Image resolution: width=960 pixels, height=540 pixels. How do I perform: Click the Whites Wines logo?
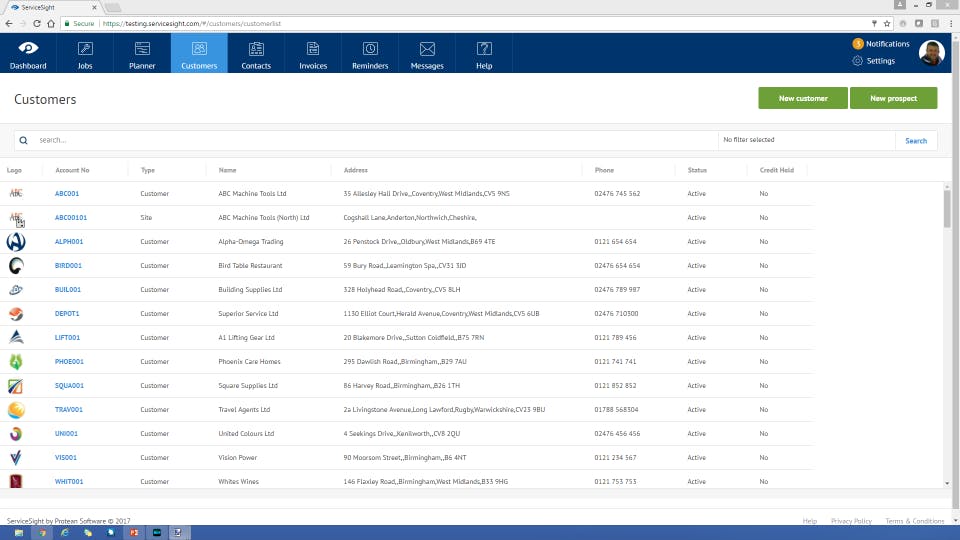click(16, 481)
